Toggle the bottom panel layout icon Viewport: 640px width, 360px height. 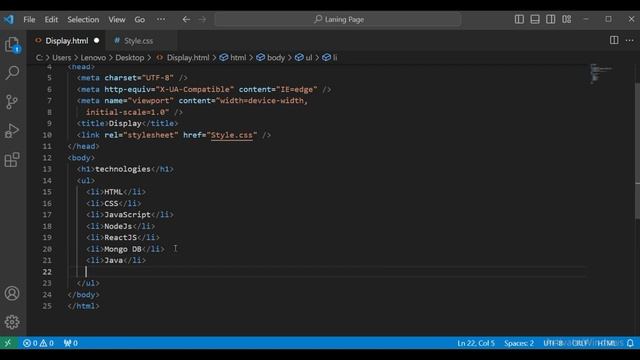point(535,19)
